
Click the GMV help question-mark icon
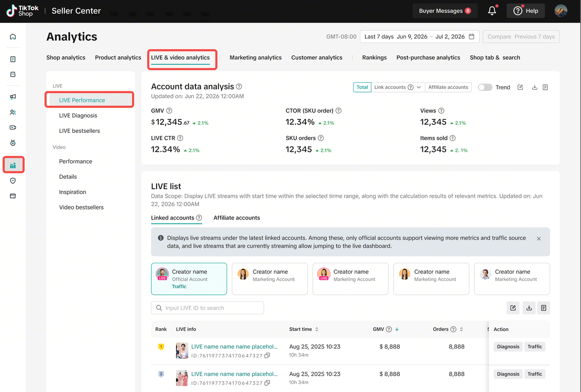169,111
